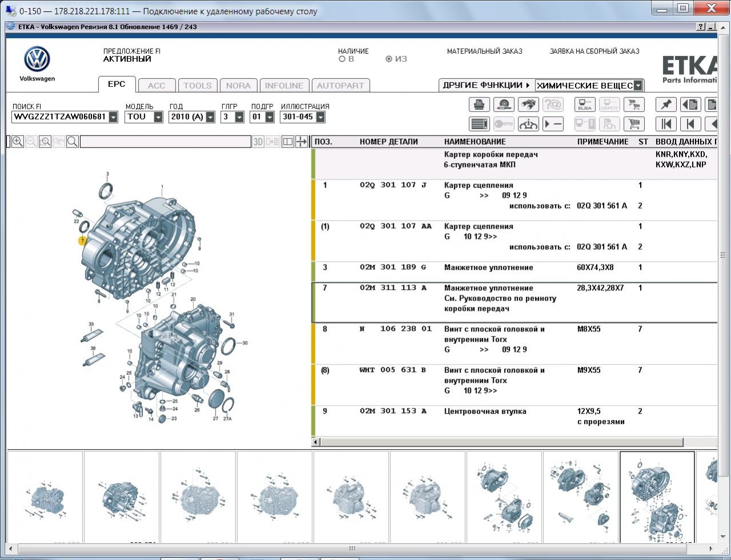This screenshot has height=560, width=731.
Task: Click yellow highlighted callout 7 on diagram
Action: point(83,241)
